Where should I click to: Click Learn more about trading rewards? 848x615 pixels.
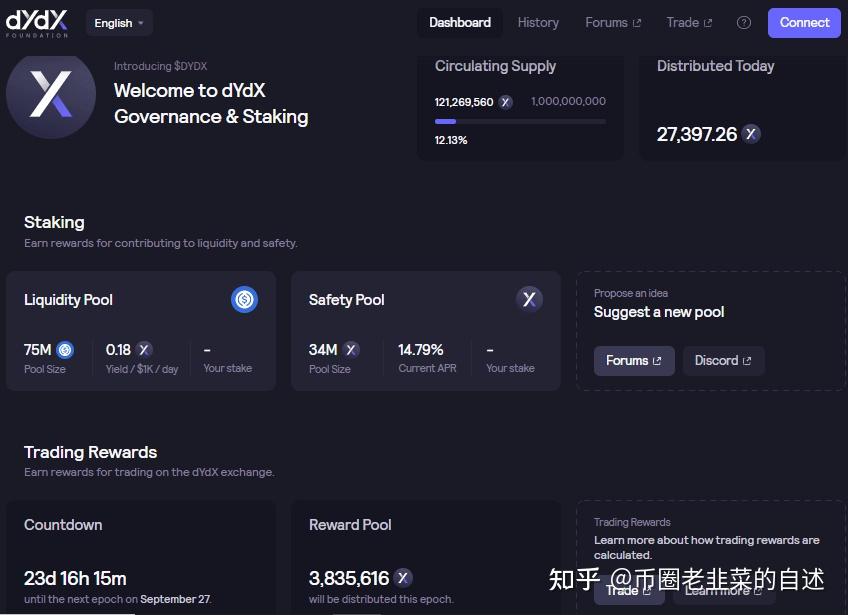tap(722, 590)
